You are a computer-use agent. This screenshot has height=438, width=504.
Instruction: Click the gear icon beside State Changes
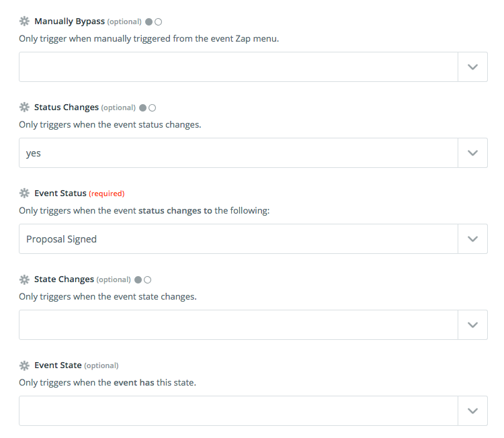click(x=24, y=279)
